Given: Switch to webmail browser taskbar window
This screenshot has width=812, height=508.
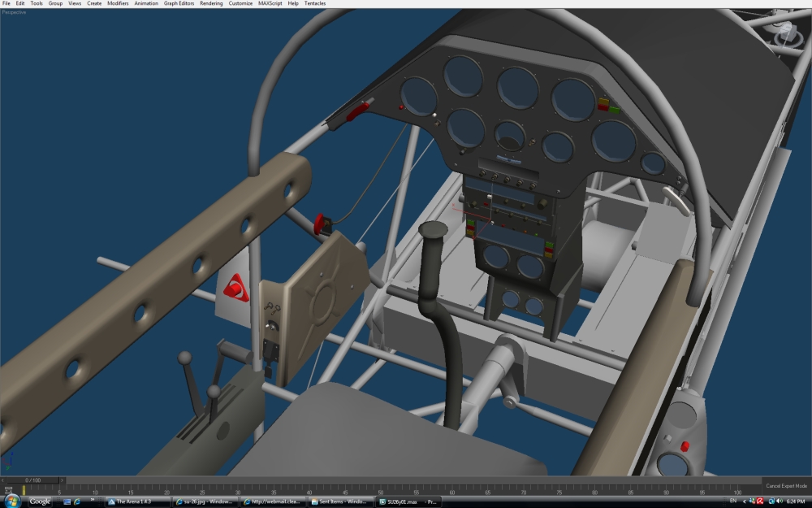Looking at the screenshot, I should click(272, 501).
